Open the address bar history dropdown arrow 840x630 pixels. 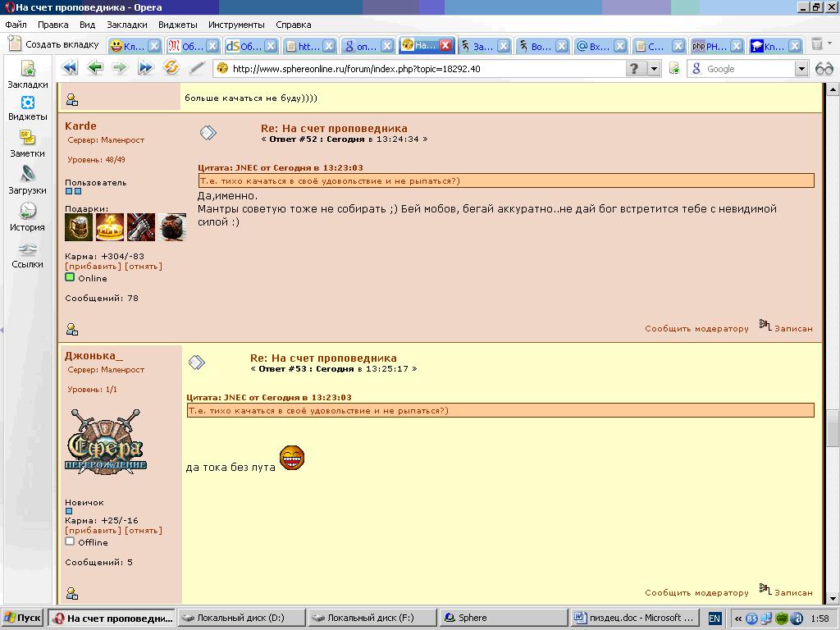[x=654, y=69]
